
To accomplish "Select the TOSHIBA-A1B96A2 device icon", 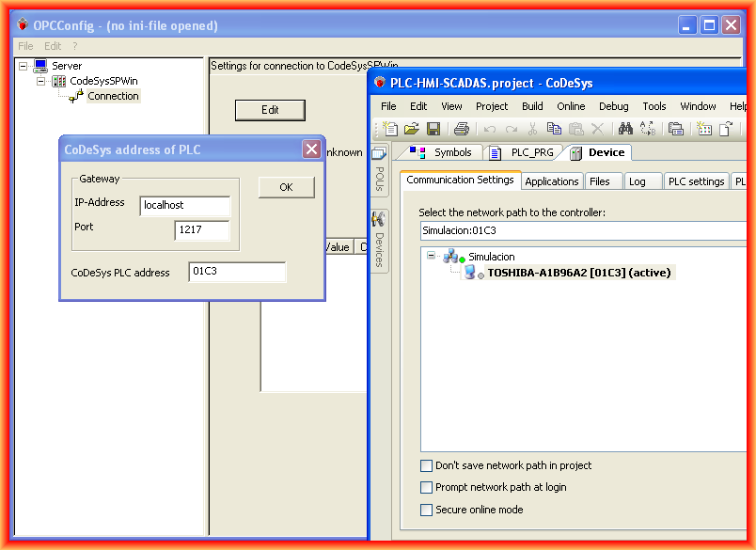I will coord(472,273).
